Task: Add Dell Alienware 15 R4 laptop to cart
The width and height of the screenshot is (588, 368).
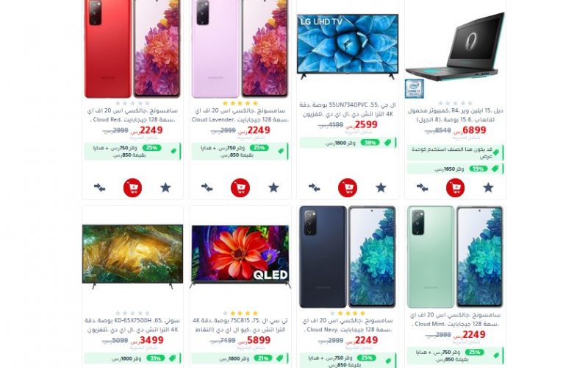Action: tap(455, 188)
